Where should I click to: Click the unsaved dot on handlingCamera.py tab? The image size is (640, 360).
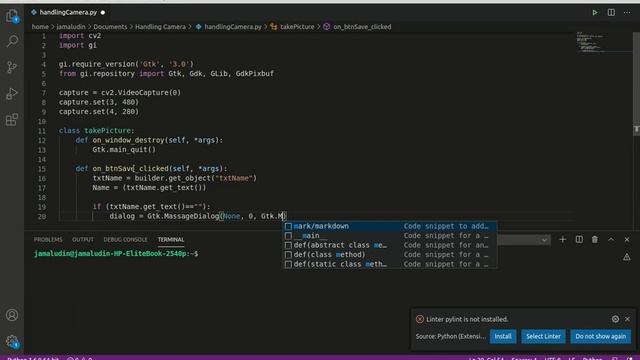103,13
